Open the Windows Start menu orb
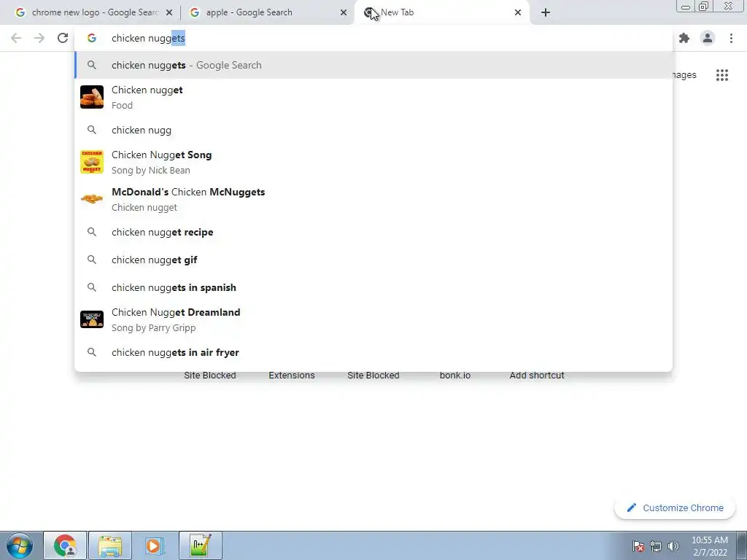Screen dimensions: 747x560 point(20,545)
